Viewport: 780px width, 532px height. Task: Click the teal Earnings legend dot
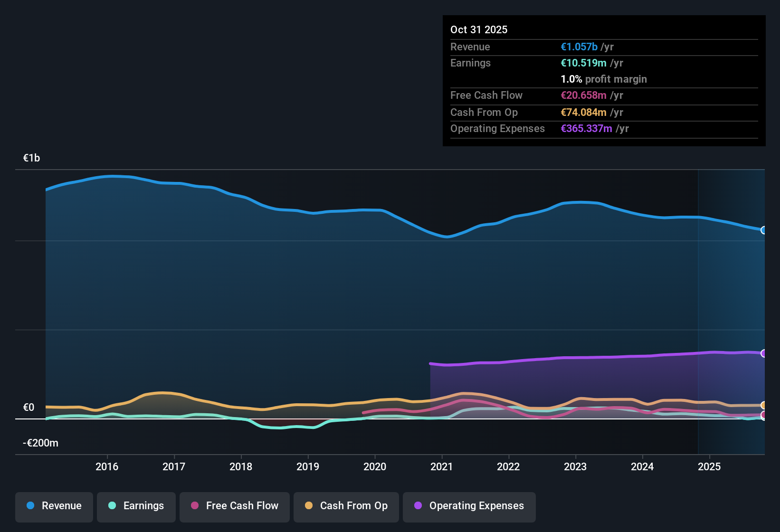pyautogui.click(x=112, y=506)
